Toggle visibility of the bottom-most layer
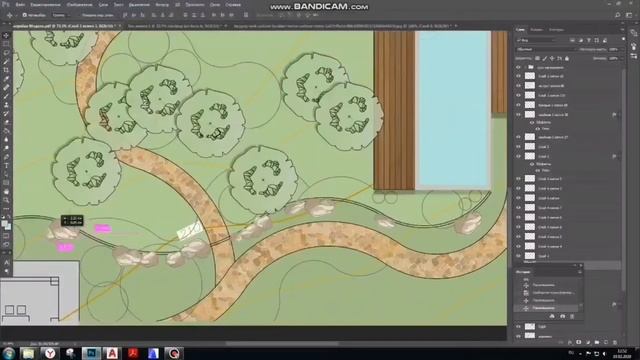The image size is (640, 360). point(518,336)
